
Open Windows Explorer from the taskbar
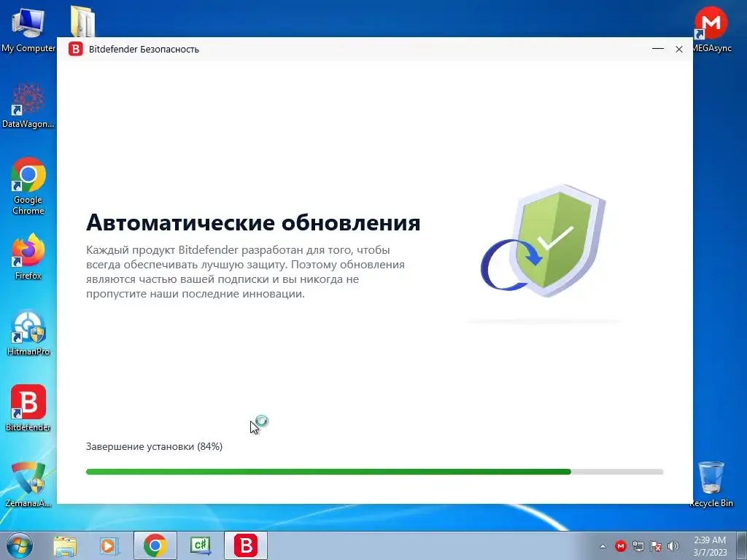[x=65, y=545]
